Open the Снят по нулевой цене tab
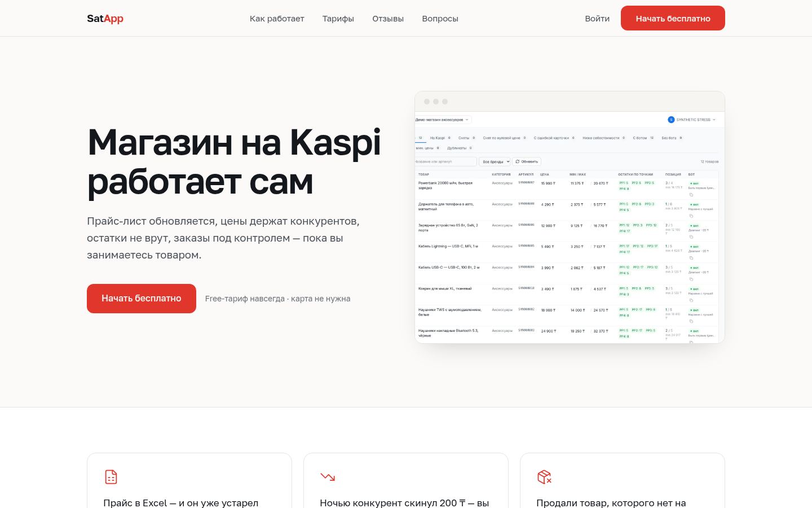This screenshot has height=508, width=812. [505, 138]
